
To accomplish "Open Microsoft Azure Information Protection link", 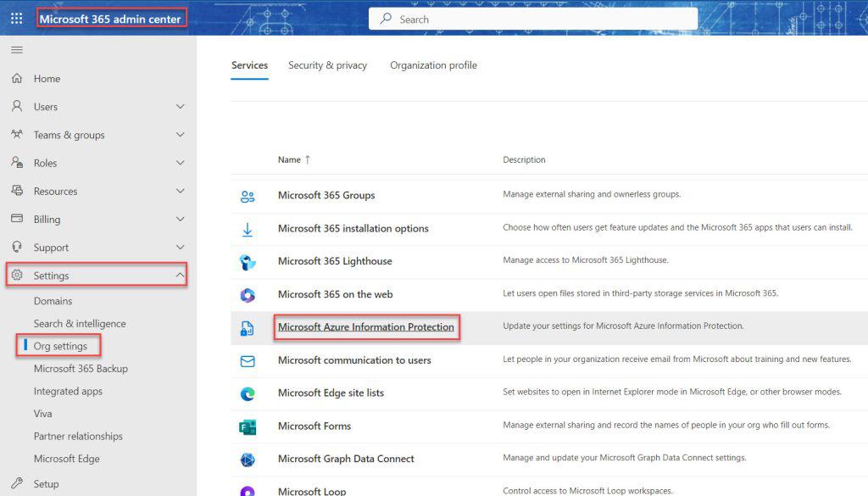I will pyautogui.click(x=366, y=327).
